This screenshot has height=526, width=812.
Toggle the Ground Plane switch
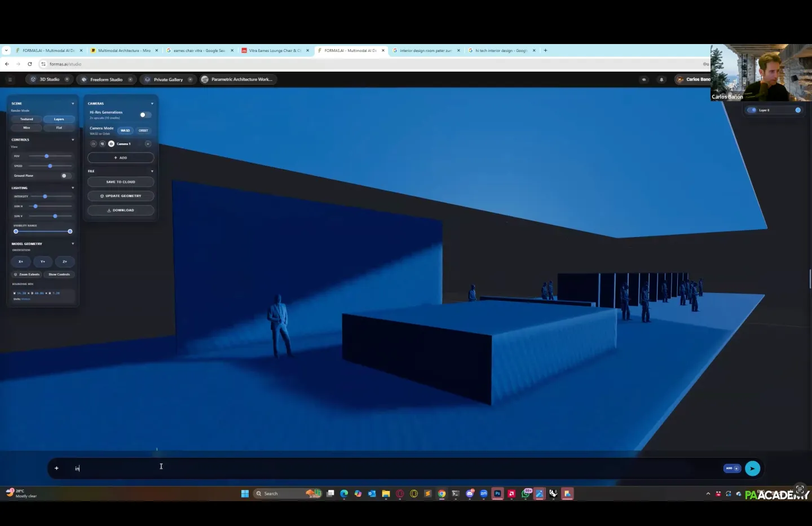click(65, 176)
